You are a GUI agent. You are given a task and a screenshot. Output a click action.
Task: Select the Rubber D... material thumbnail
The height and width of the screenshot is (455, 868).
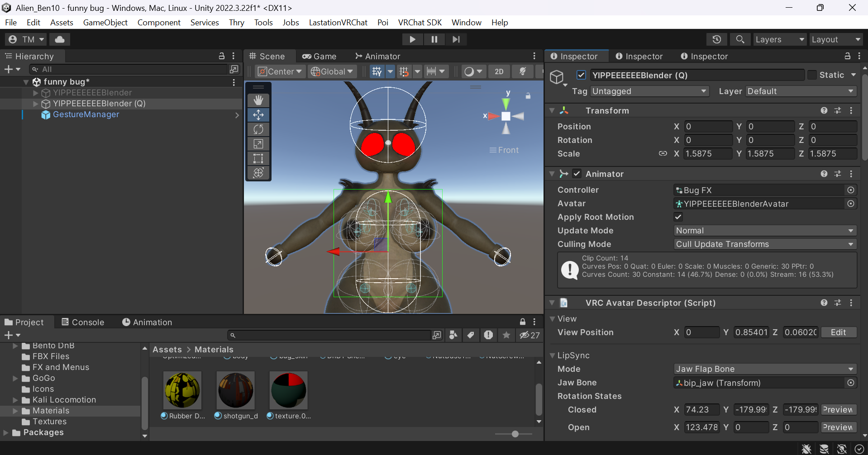click(x=182, y=390)
